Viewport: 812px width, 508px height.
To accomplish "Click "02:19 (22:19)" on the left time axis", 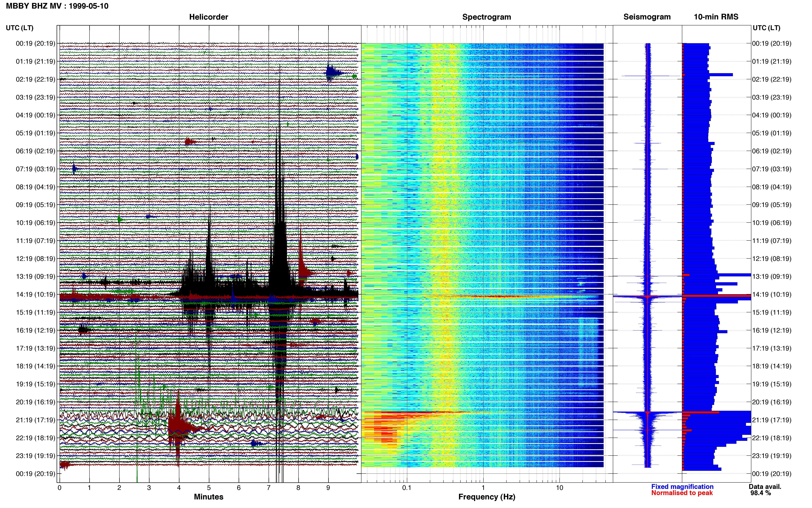I will tap(36, 79).
